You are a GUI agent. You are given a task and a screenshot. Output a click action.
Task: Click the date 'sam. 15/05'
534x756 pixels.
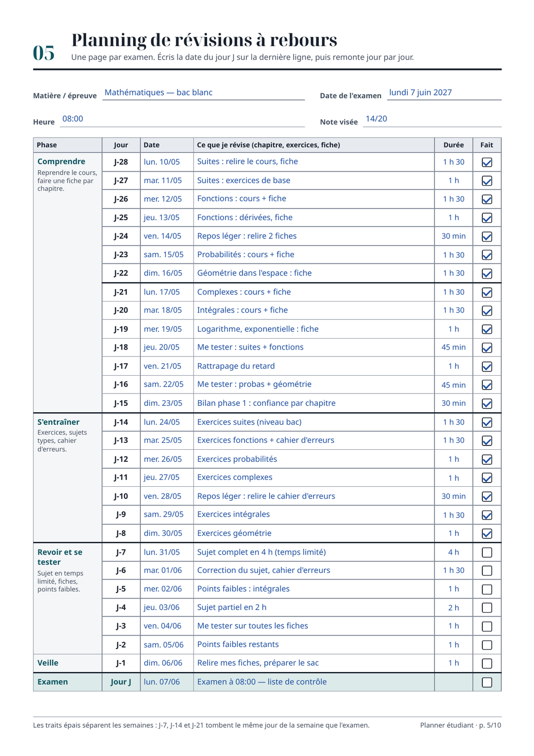164,255
